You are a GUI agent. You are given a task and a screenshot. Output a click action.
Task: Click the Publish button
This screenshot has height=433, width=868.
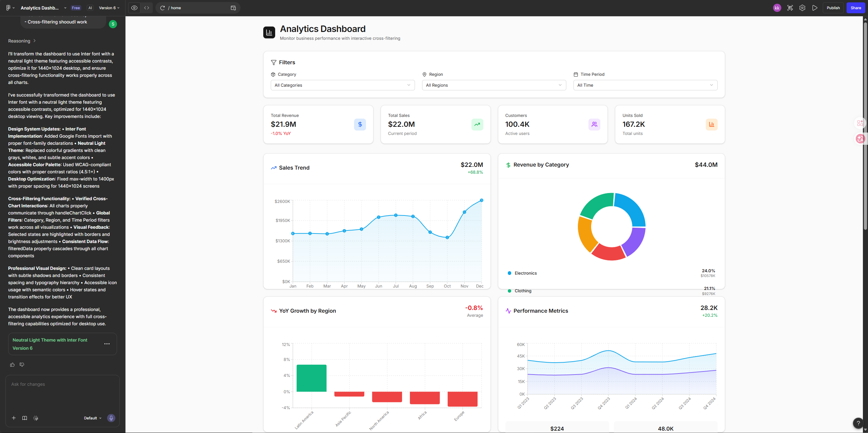(x=833, y=8)
